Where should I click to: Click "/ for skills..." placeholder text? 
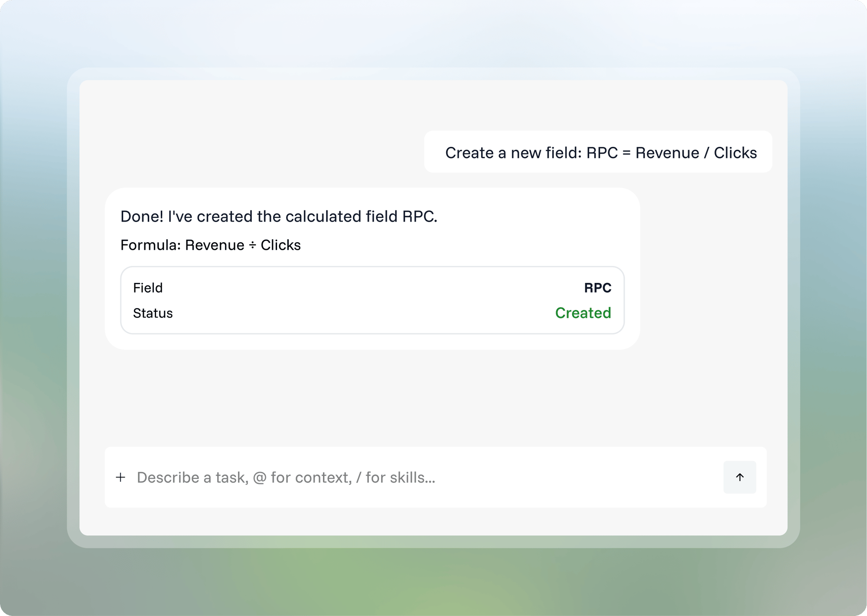point(395,477)
